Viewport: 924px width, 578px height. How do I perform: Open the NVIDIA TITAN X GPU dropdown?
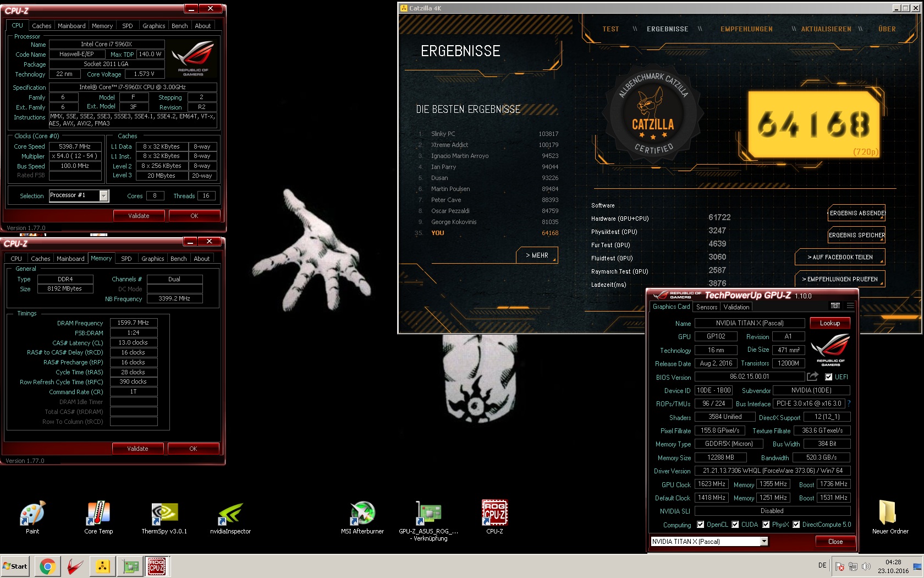click(x=764, y=542)
